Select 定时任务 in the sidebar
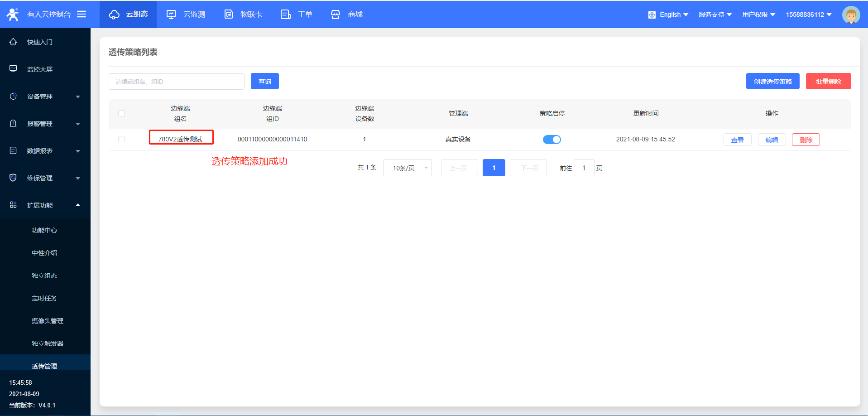Screen dimensions: 868x416 [44, 298]
